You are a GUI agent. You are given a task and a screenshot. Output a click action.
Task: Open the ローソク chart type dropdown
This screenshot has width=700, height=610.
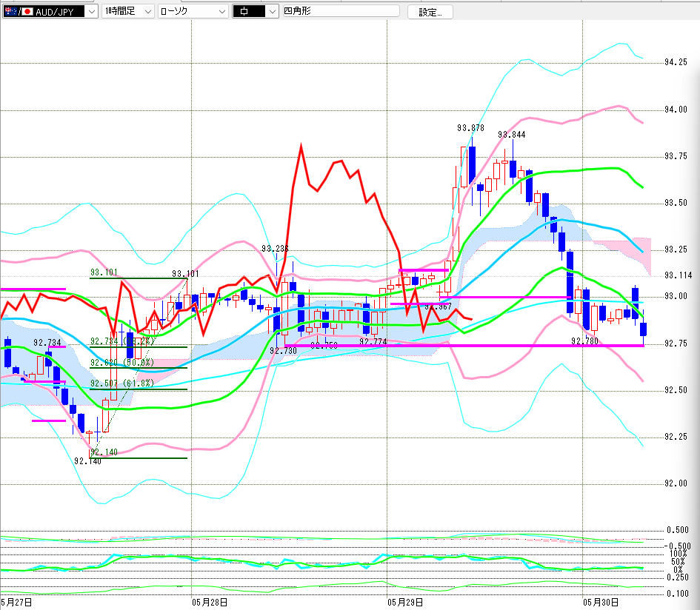tap(193, 12)
